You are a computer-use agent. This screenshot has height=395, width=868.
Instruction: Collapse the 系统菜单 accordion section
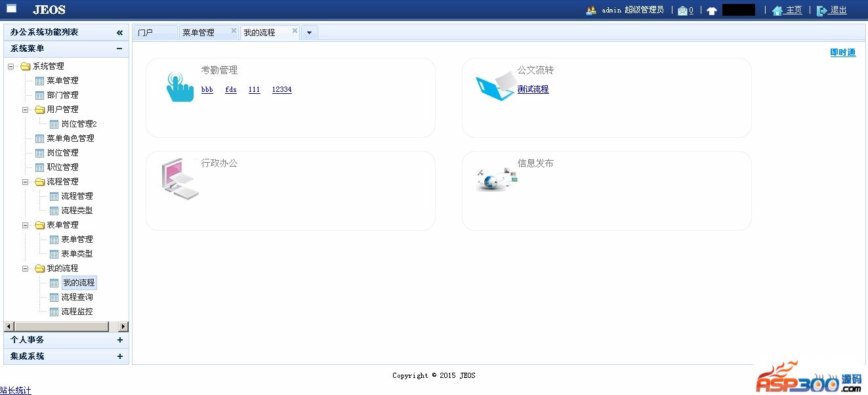coord(119,49)
